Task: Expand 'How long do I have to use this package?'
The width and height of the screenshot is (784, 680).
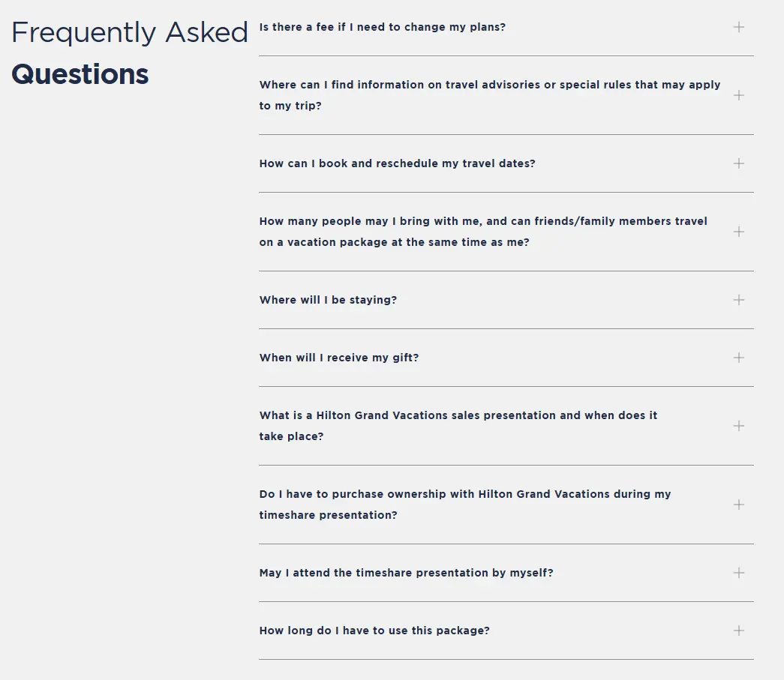Action: (374, 631)
